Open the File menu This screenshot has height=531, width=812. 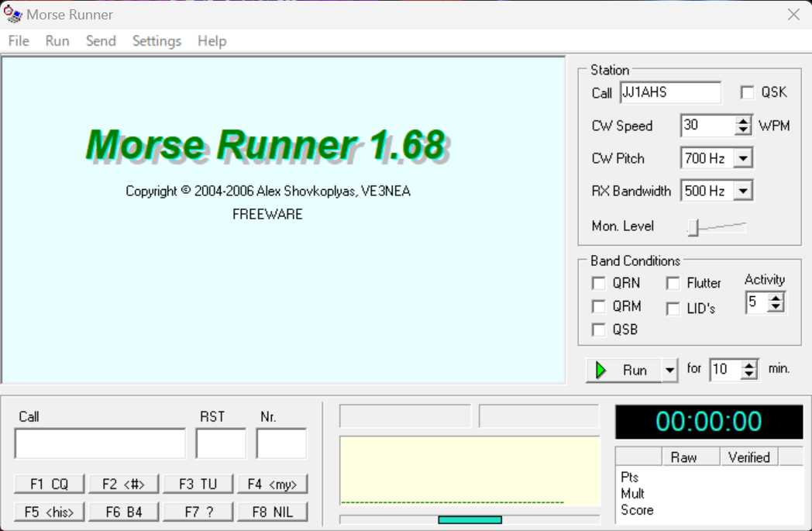coord(19,41)
